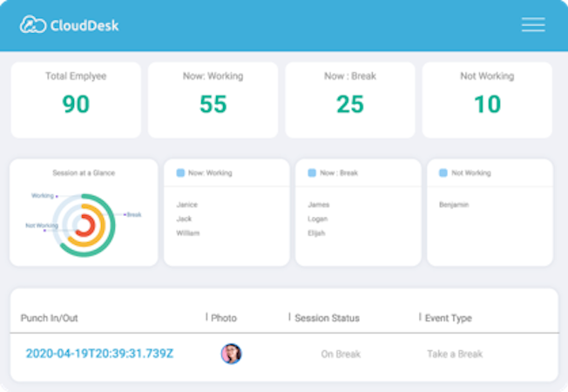This screenshot has width=568, height=392.
Task: Click the Working label beside the chart
Action: (43, 196)
